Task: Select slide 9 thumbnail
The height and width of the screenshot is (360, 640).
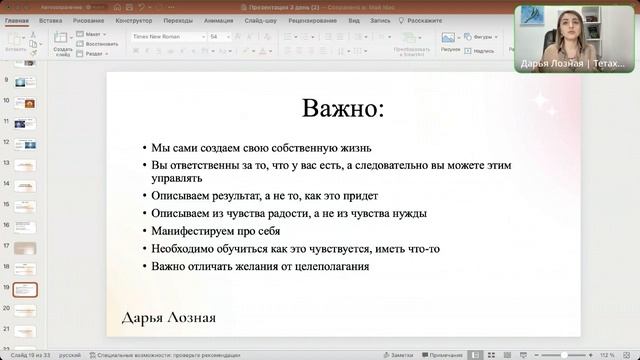Action: point(25,82)
